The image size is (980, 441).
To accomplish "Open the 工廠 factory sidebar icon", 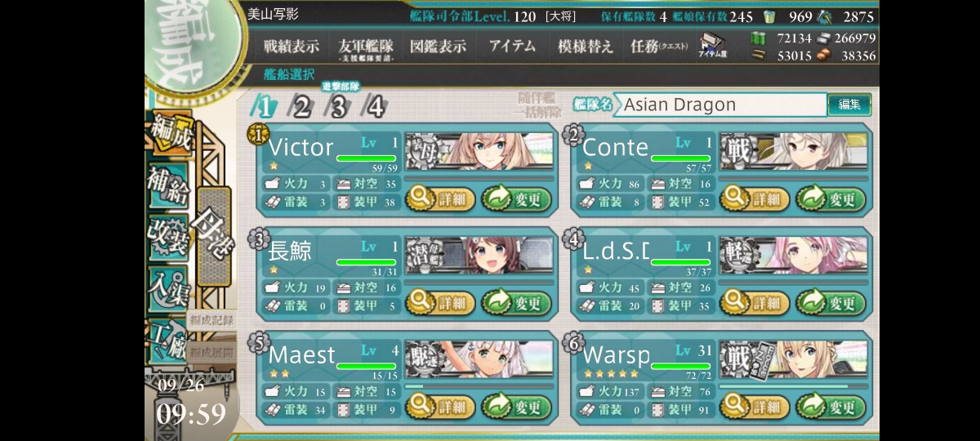I will click(x=167, y=336).
